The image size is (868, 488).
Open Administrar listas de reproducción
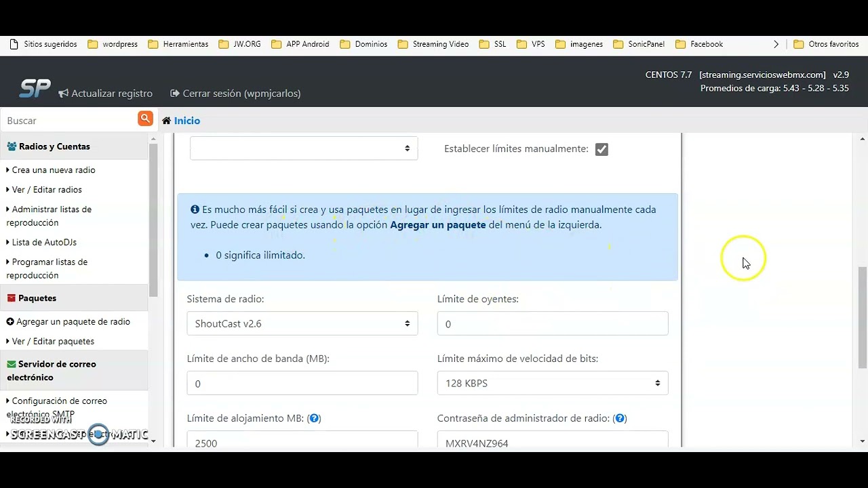(x=49, y=216)
